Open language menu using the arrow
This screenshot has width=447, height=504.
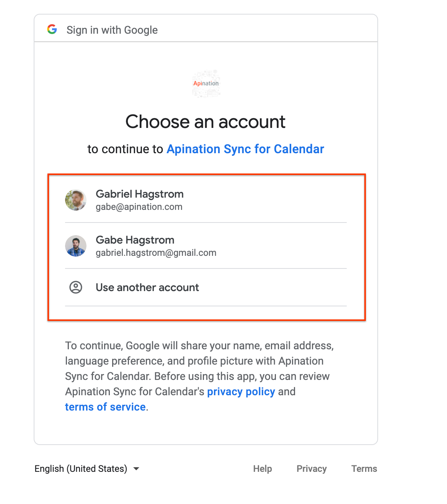click(136, 469)
